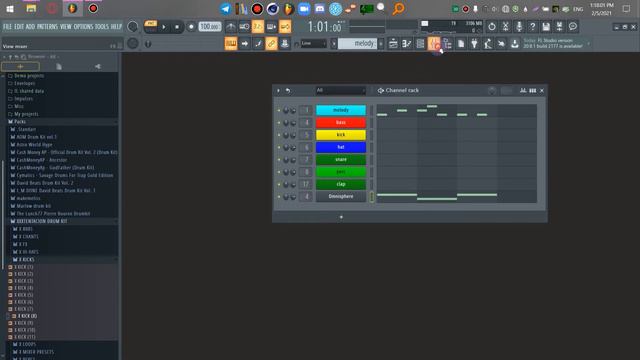The width and height of the screenshot is (640, 360).
Task: Mute the melody channel via its green light
Action: pyautogui.click(x=279, y=110)
